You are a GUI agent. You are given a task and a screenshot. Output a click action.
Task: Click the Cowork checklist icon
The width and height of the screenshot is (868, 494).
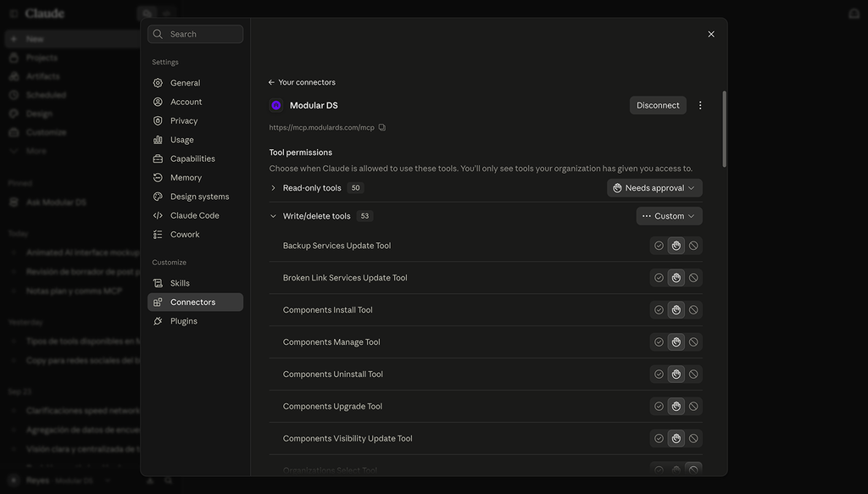(x=158, y=235)
